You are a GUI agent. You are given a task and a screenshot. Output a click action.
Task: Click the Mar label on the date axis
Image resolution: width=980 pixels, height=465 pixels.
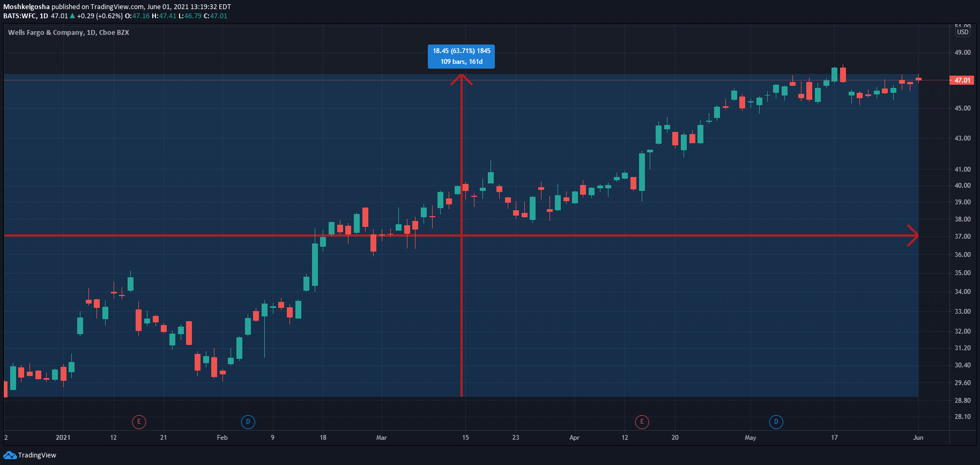coord(381,438)
